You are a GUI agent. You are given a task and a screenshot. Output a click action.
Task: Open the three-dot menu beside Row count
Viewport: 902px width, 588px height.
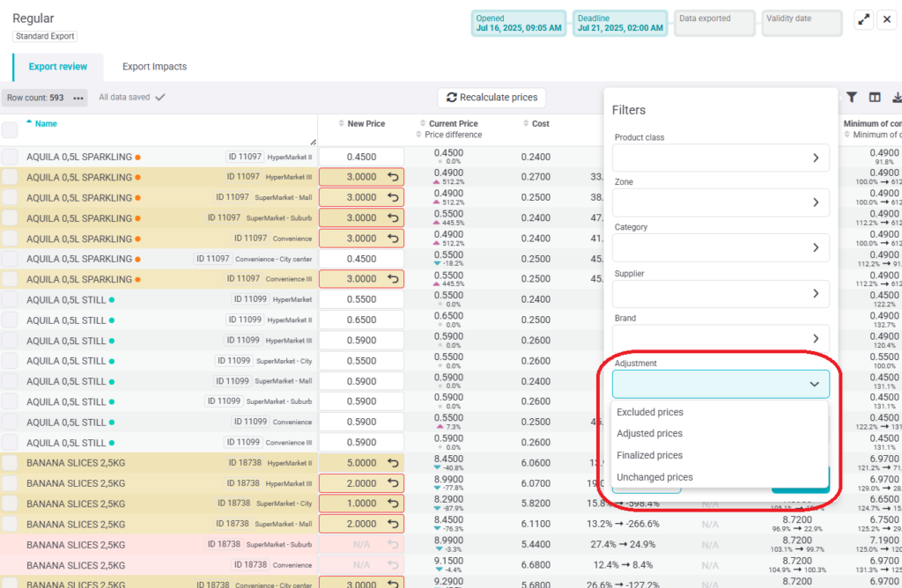point(78,99)
